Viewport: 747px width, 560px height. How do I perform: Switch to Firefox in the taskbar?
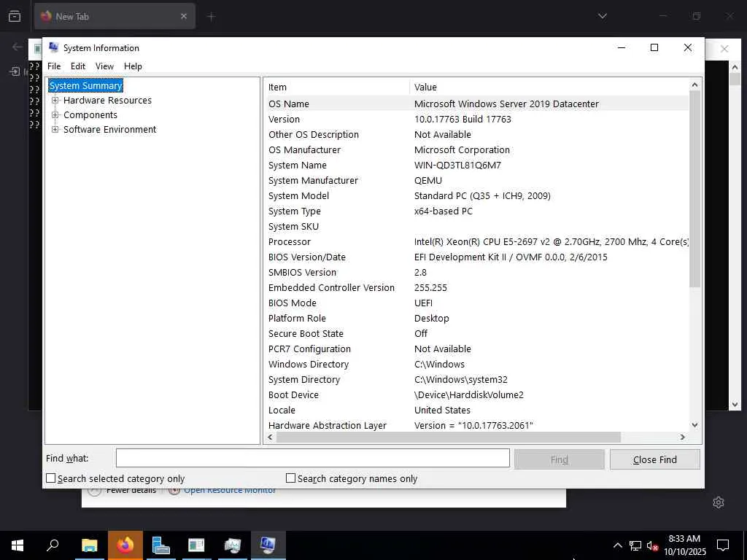point(125,545)
